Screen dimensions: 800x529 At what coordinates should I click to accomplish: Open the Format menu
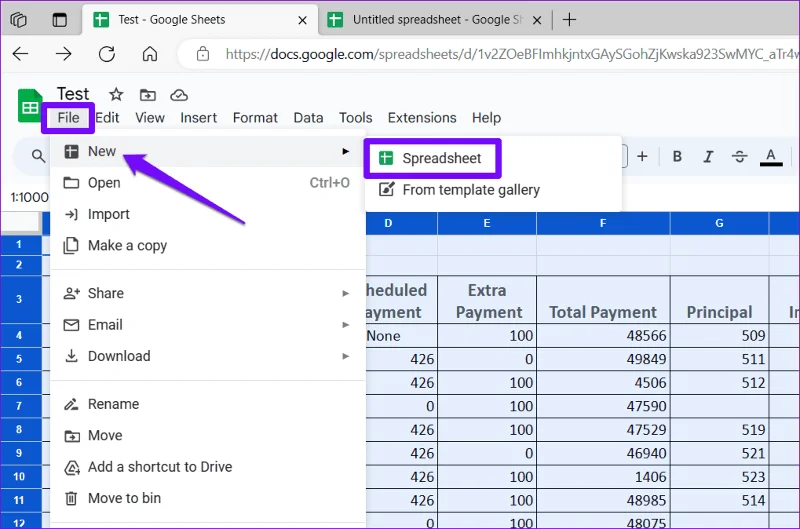tap(255, 118)
